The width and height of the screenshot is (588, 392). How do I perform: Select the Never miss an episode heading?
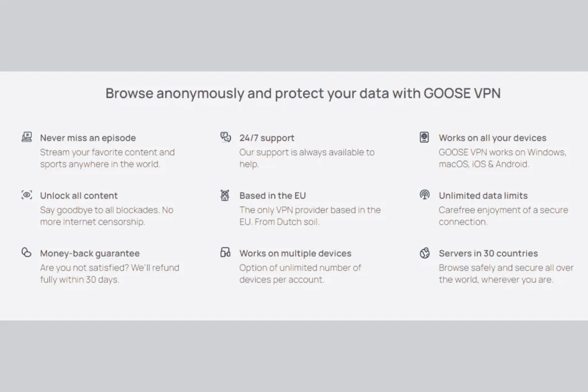(88, 138)
